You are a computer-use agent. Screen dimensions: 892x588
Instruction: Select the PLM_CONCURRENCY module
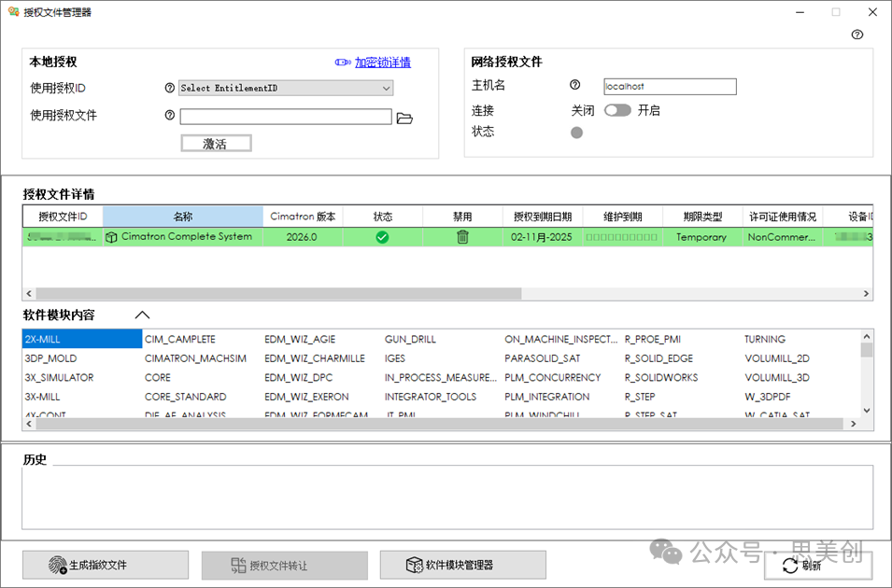tap(552, 378)
